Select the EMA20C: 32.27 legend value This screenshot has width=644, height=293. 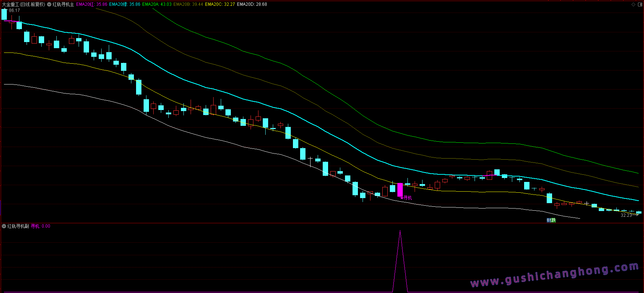(220, 4)
